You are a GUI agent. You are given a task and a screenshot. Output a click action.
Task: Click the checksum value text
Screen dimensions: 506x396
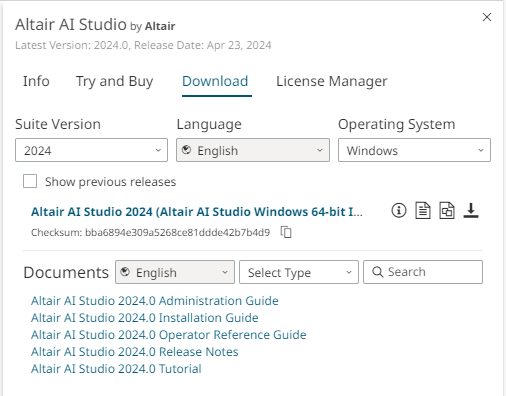pos(177,232)
